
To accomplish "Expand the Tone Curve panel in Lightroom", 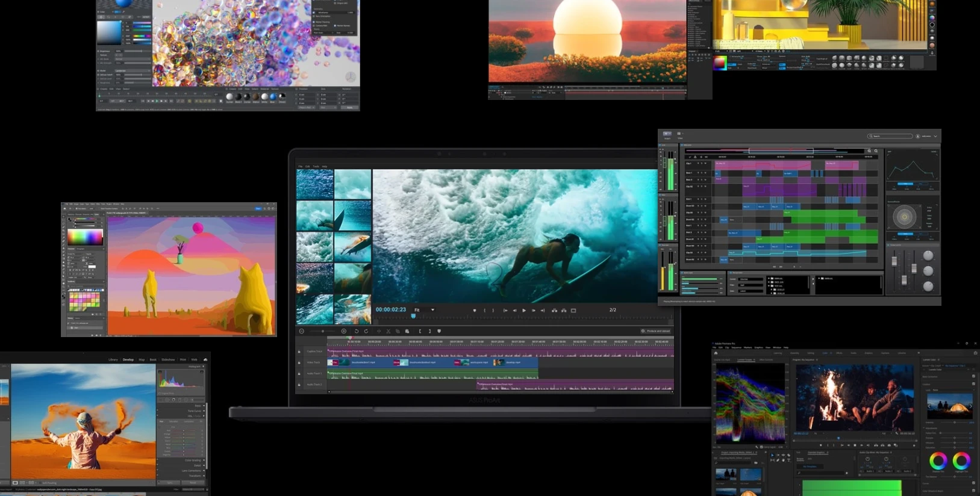I will (x=194, y=411).
